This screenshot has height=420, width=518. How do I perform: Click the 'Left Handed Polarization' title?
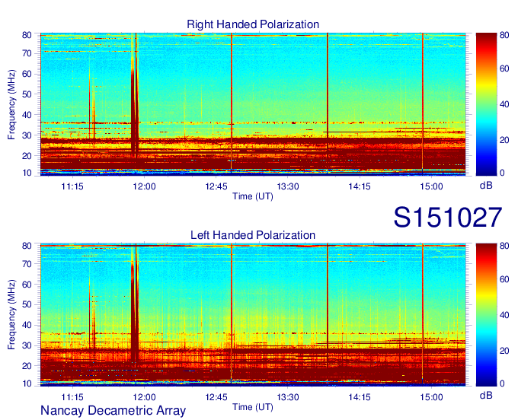253,235
